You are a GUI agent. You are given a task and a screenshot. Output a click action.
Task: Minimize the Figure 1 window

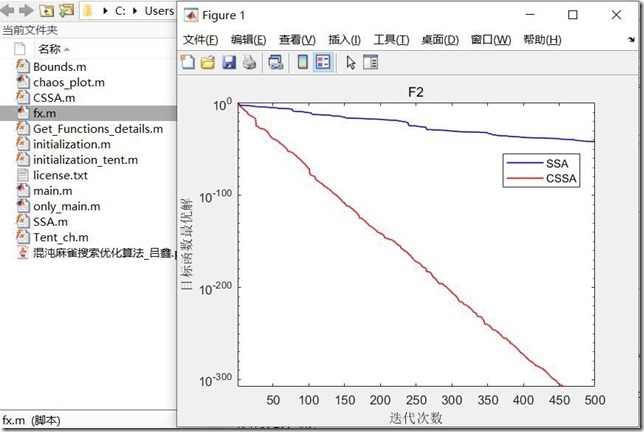pyautogui.click(x=530, y=15)
